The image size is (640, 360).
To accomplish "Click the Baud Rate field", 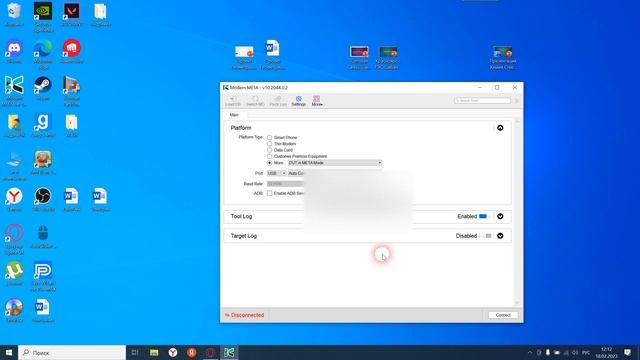I will [285, 184].
